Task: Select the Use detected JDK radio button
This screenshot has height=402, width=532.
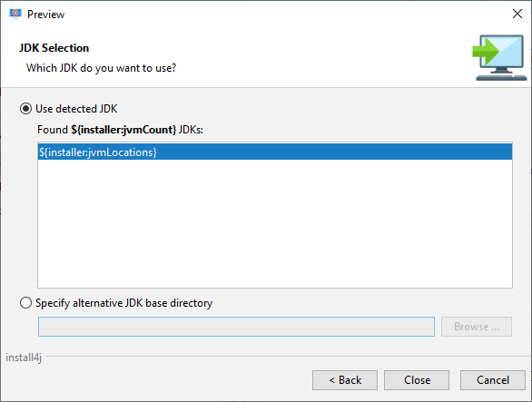Action: pyautogui.click(x=25, y=109)
